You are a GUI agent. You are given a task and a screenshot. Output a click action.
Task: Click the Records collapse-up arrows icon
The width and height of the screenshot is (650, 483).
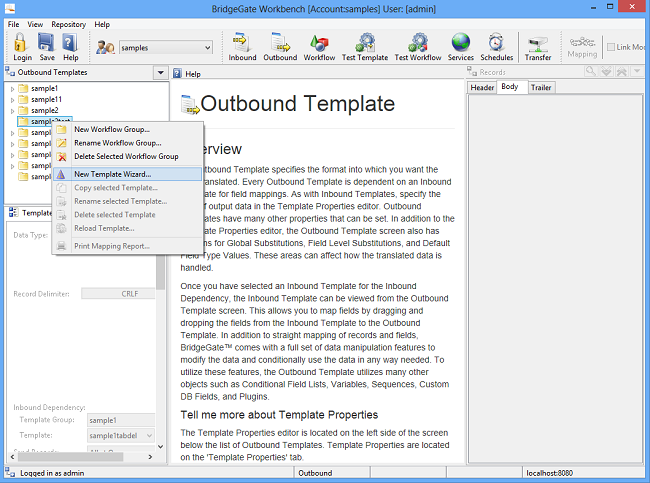pyautogui.click(x=621, y=72)
